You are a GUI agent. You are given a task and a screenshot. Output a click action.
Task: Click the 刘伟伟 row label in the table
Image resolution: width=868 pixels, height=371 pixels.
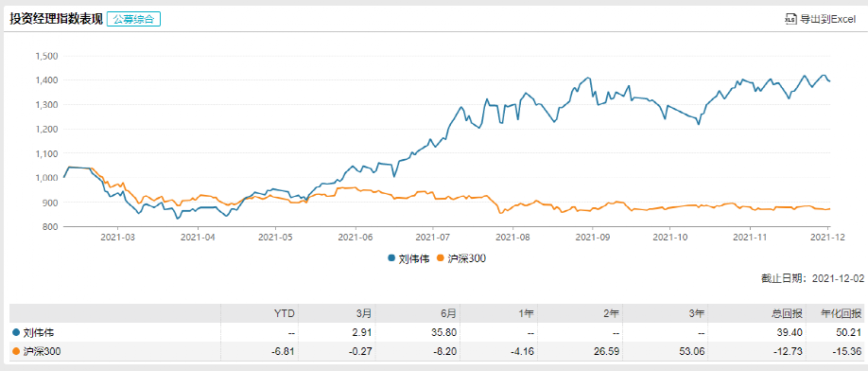point(38,333)
